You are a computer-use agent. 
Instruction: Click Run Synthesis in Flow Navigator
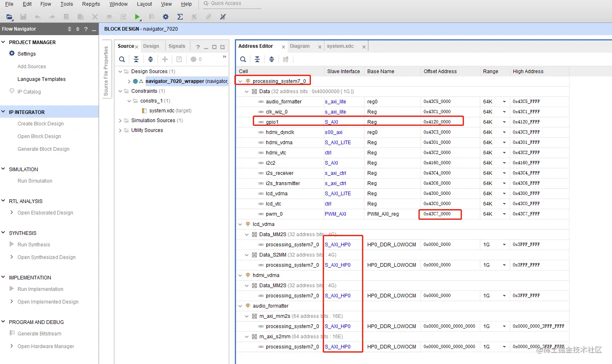tap(34, 245)
